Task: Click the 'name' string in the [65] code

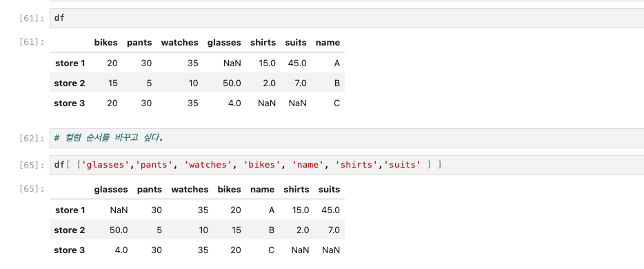Action: [308, 165]
